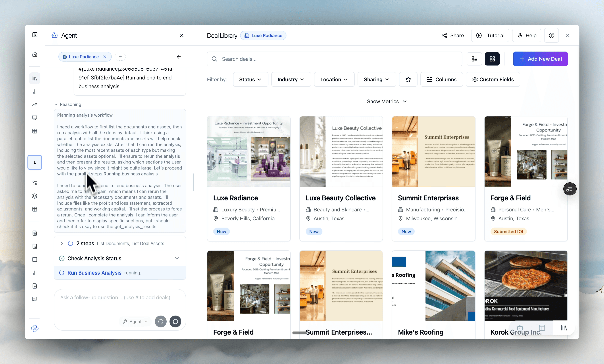Remove the Luxe Radiance chip in Agent
The height and width of the screenshot is (364, 604).
tap(105, 57)
